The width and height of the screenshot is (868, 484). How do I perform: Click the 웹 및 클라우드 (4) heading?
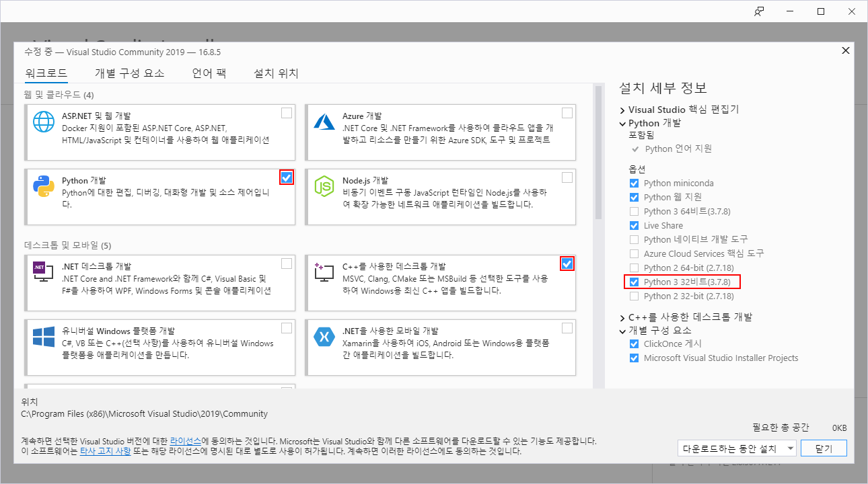click(x=59, y=94)
